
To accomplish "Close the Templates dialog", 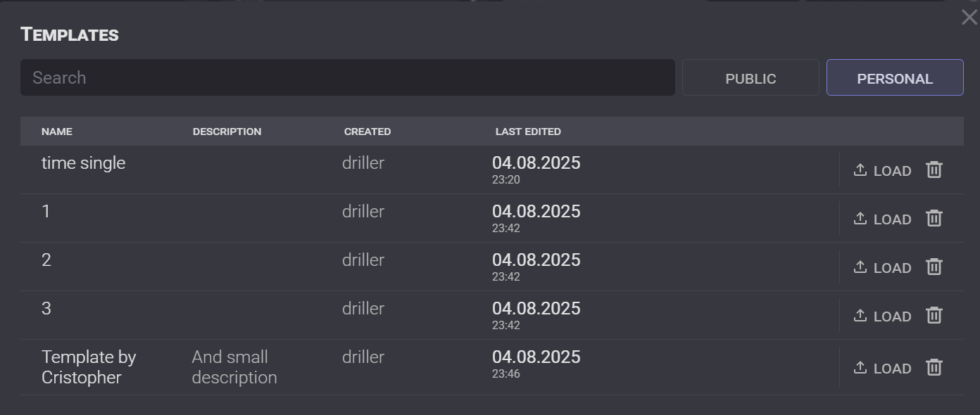I will coord(969,18).
